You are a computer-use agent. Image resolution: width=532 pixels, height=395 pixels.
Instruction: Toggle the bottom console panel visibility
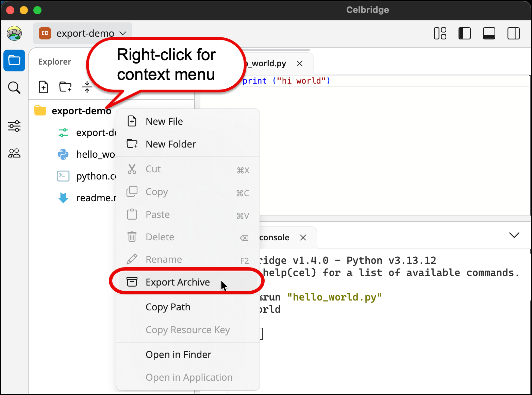click(489, 33)
